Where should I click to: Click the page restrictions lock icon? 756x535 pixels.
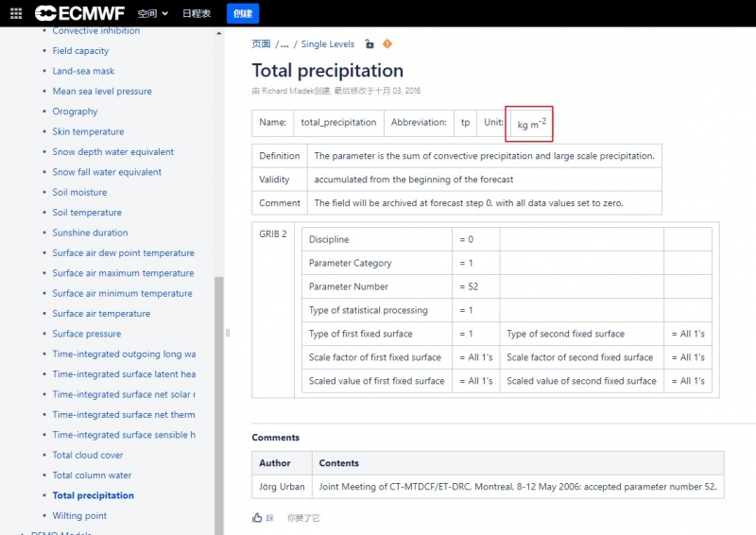click(369, 44)
